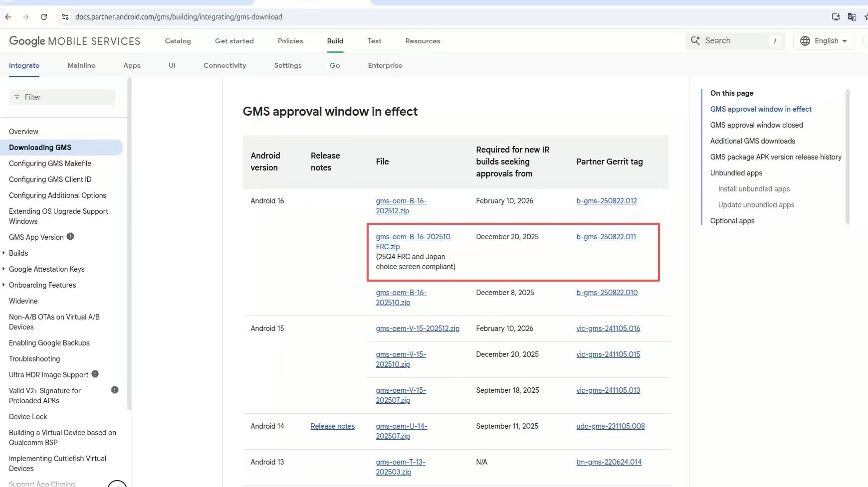Open Gerrit tag b-gms-250822.011
The height and width of the screenshot is (487, 868).
pos(606,237)
